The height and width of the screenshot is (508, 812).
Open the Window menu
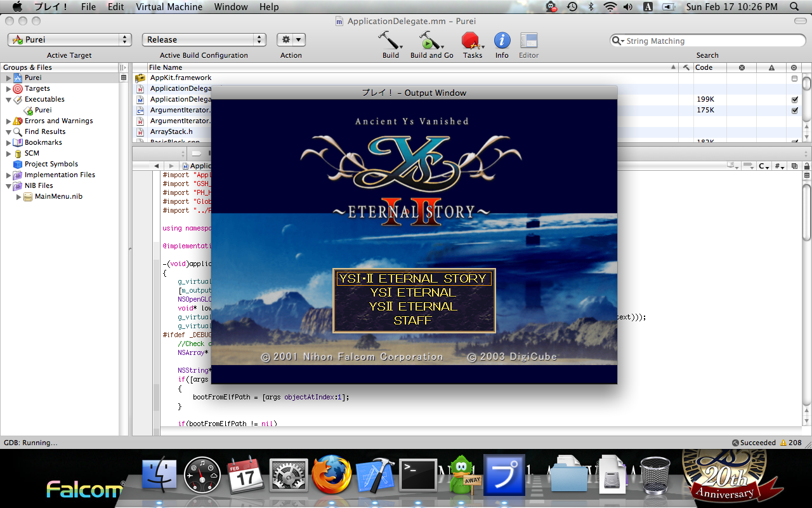[x=230, y=7]
